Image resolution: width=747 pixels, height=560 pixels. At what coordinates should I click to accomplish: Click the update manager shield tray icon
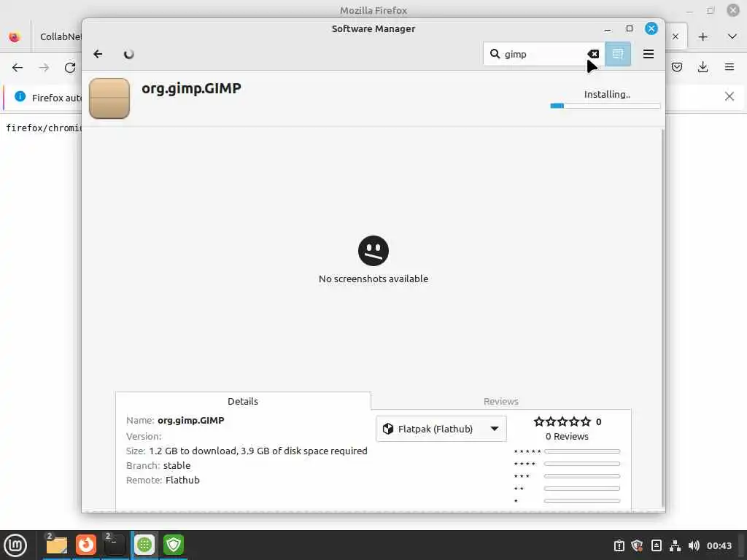tap(637, 545)
